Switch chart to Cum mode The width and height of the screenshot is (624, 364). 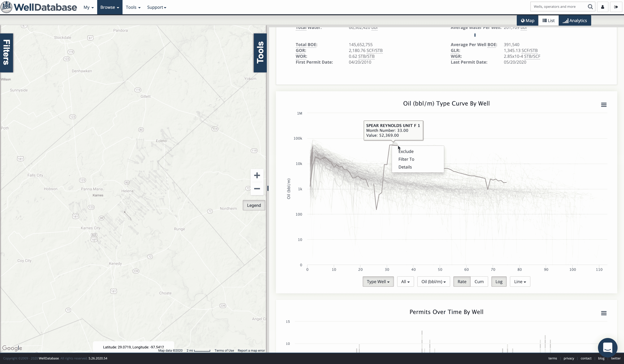[x=479, y=282]
